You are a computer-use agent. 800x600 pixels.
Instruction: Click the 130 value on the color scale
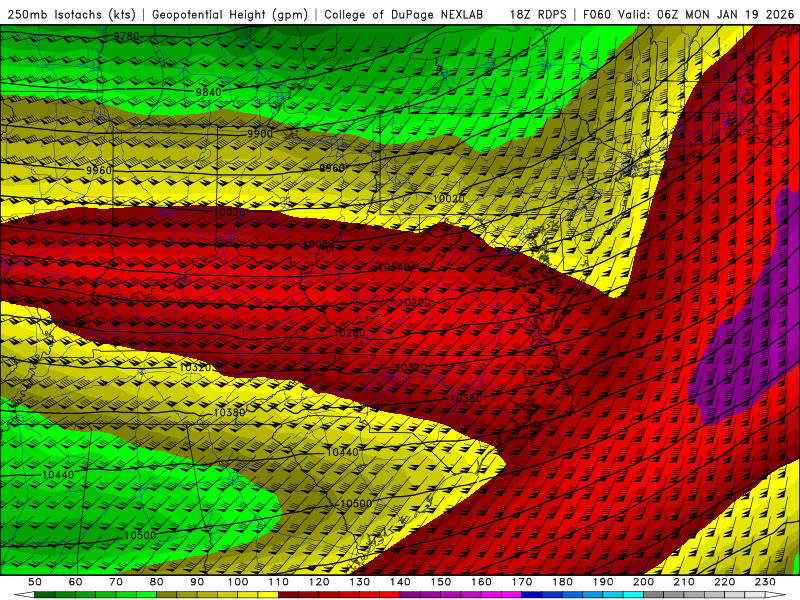[360, 582]
